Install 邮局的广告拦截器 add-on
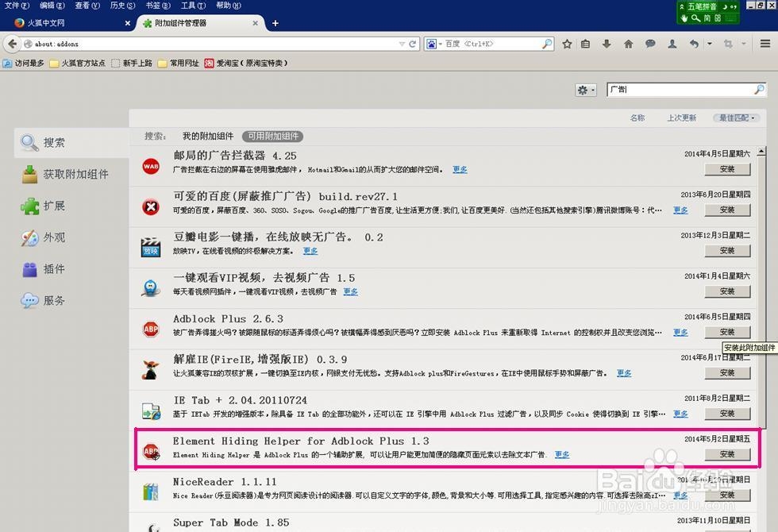Screen dimensions: 778x532 click(727, 169)
